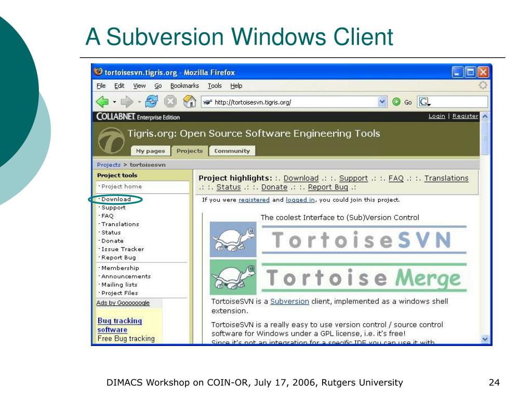Click the TortoiseMerge turtle image
This screenshot has height=399, width=532.
click(x=233, y=277)
